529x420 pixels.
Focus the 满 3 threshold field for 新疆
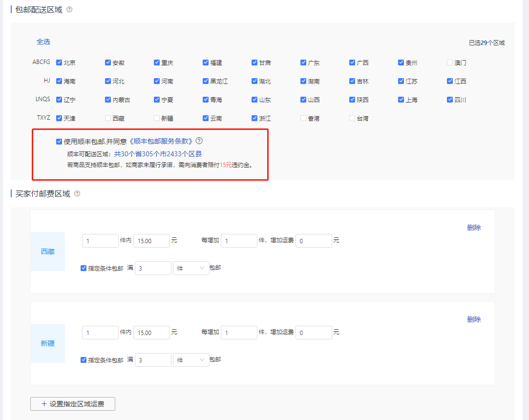pyautogui.click(x=153, y=360)
